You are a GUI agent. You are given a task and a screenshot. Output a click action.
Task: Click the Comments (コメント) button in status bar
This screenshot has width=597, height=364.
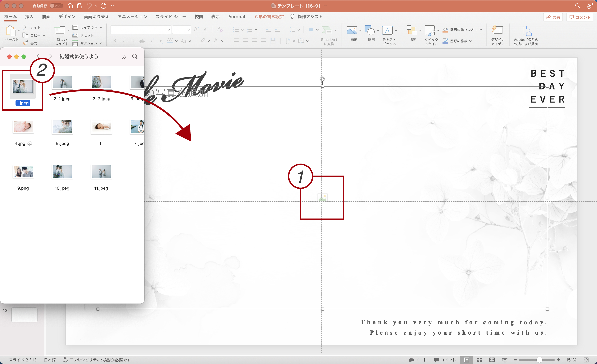[x=445, y=360]
